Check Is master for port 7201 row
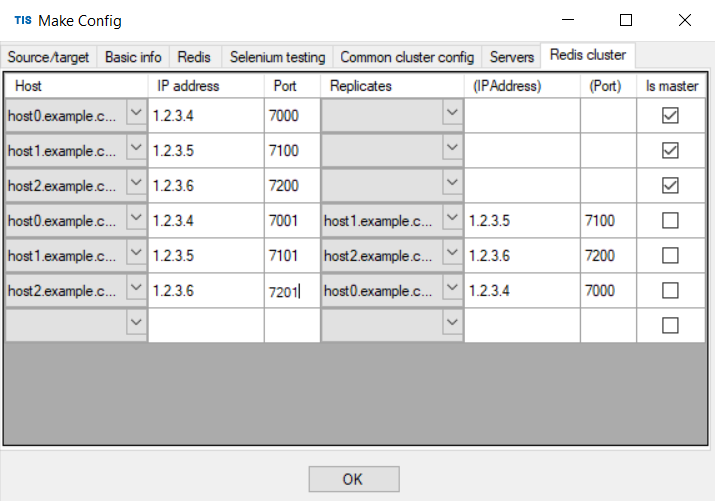The width and height of the screenshot is (715, 501). click(670, 290)
